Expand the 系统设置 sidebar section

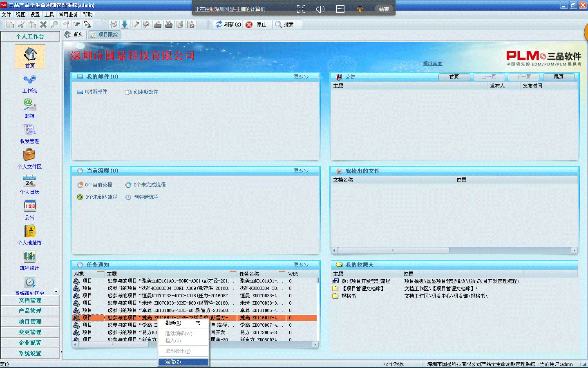pos(30,353)
